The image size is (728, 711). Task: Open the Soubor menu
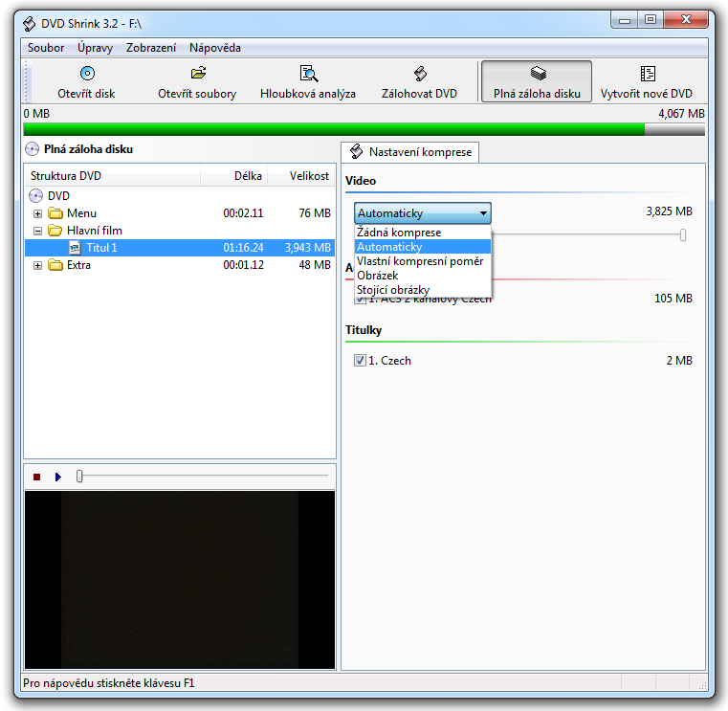point(46,48)
